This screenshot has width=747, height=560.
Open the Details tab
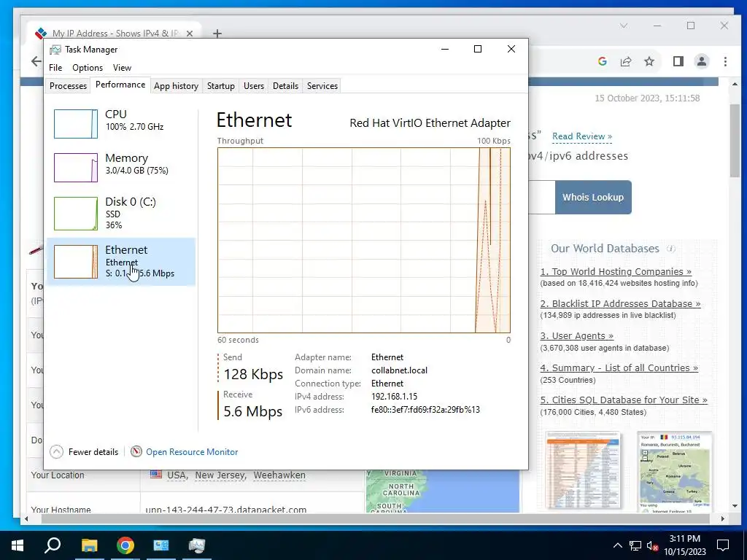[285, 86]
